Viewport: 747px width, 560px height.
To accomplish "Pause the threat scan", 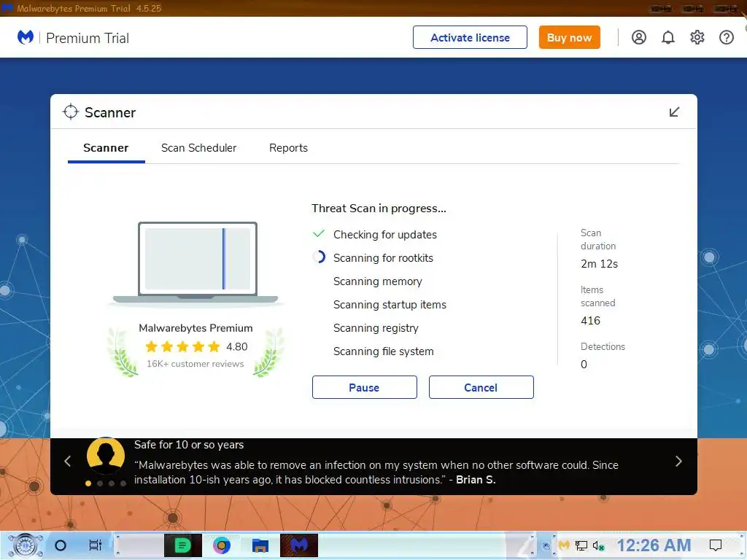I will click(x=365, y=387).
